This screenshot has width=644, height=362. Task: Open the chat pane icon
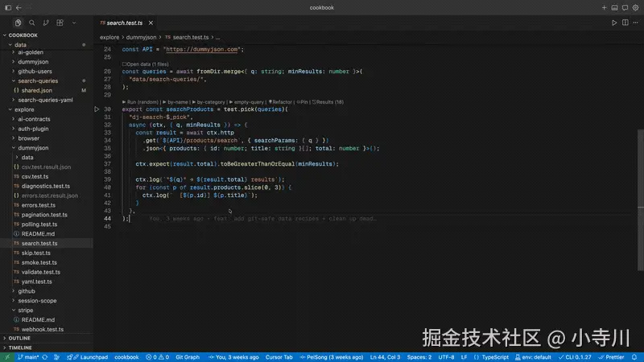(x=625, y=7)
